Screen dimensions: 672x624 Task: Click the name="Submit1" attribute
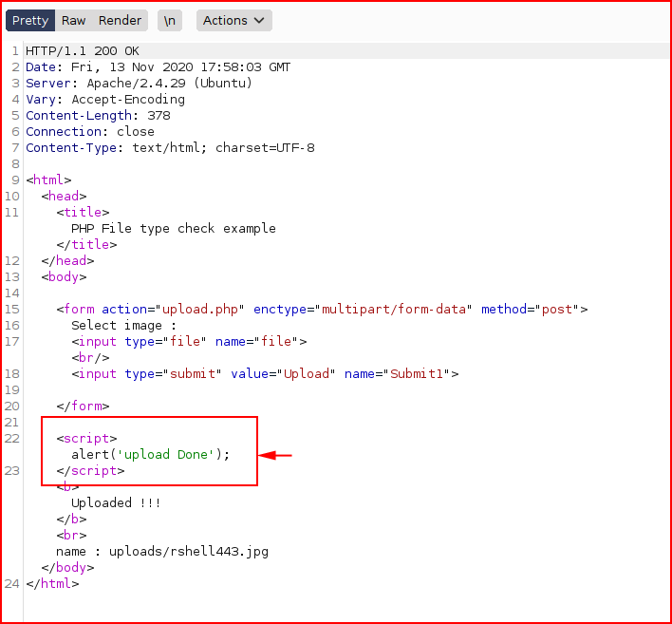(x=398, y=374)
